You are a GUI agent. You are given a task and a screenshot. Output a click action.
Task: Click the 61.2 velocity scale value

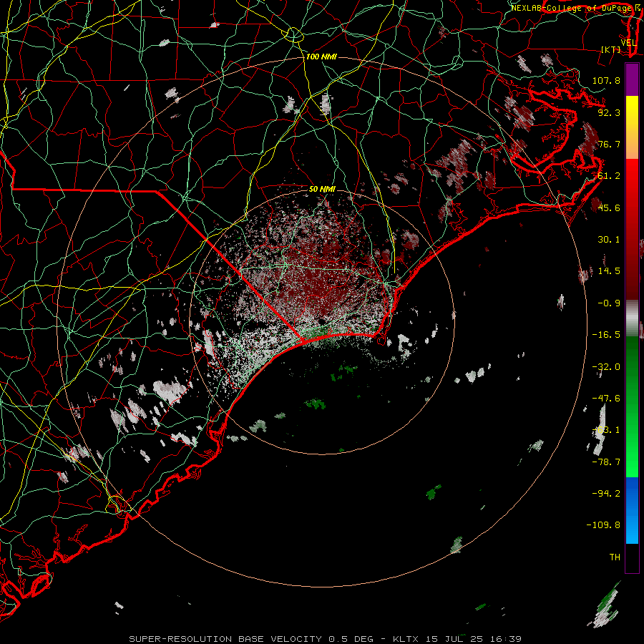click(609, 176)
